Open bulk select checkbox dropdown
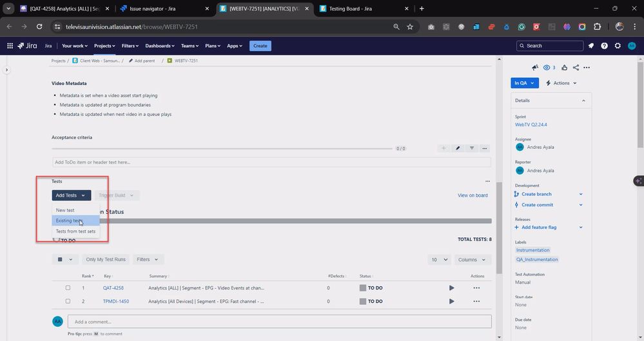Viewport: 644px width, 341px height. 65,260
